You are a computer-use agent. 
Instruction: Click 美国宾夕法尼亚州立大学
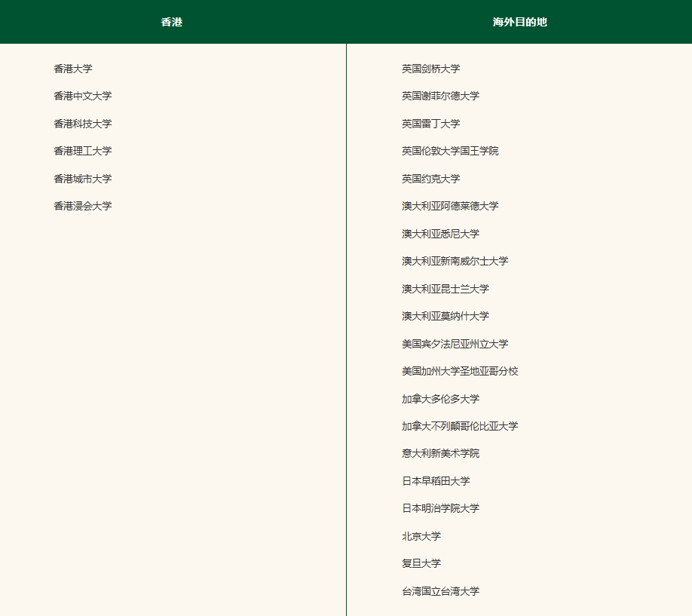tap(455, 344)
